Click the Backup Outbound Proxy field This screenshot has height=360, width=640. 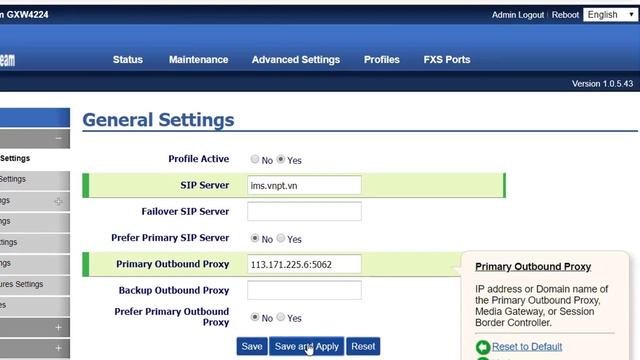pos(304,290)
